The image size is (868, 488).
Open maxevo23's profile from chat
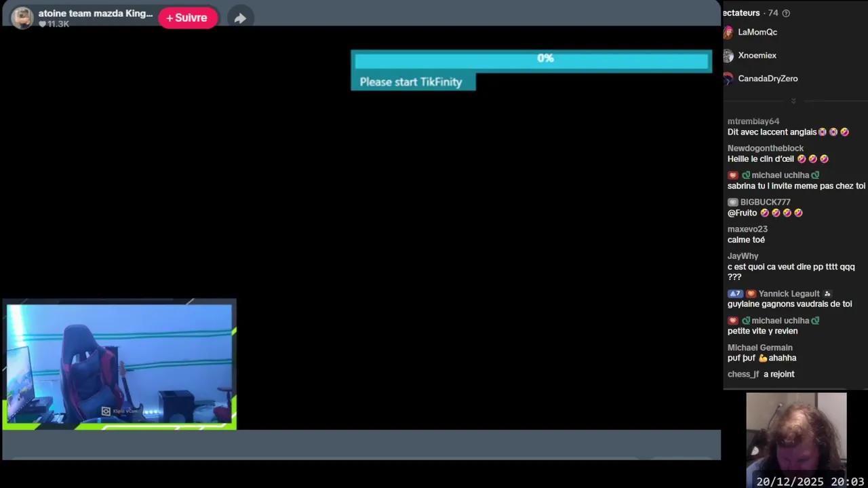click(747, 229)
